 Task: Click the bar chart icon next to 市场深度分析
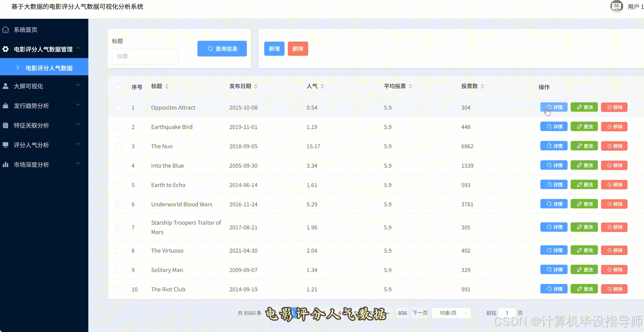(x=5, y=164)
